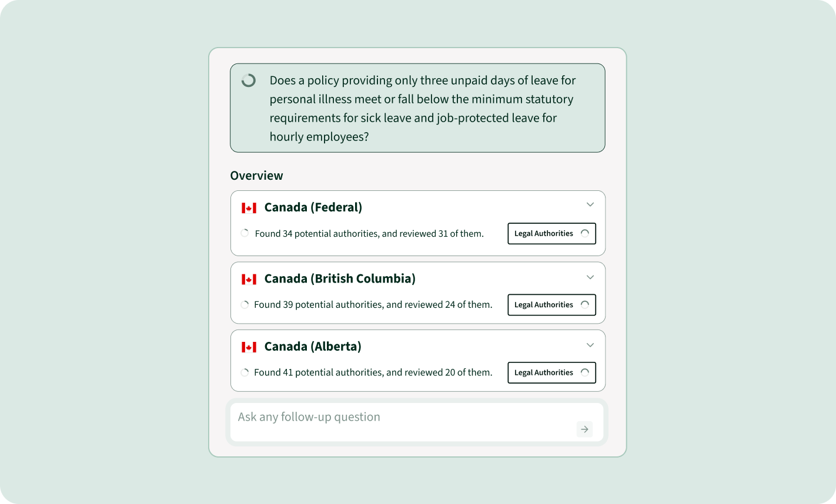
Task: Click the Canada (Alberta) flag icon
Action: 249,347
